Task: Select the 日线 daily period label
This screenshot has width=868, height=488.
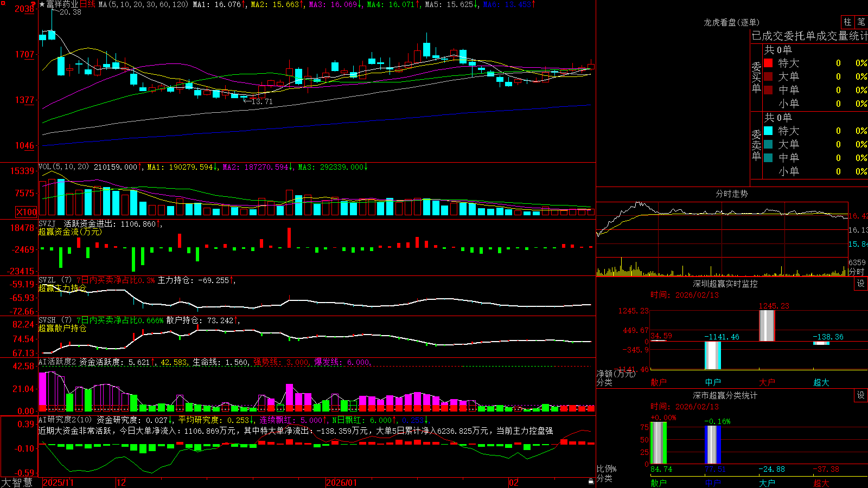Action: click(x=87, y=4)
